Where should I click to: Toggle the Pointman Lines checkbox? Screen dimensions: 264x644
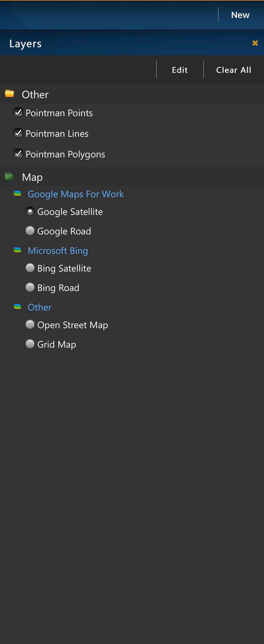point(18,133)
